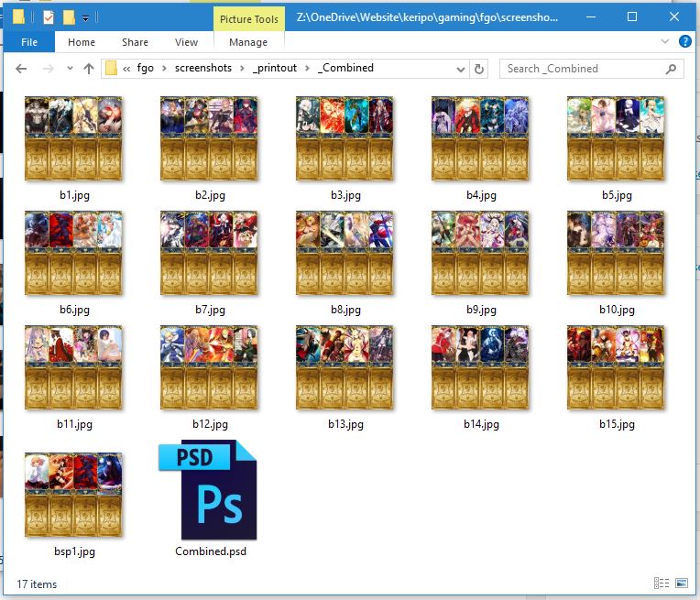Select the b14.jpg thumbnail

pos(480,367)
